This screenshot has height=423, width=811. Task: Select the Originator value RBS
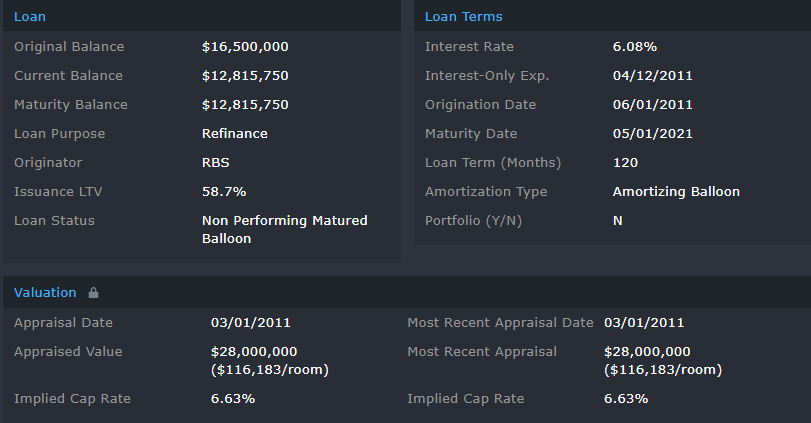(215, 163)
